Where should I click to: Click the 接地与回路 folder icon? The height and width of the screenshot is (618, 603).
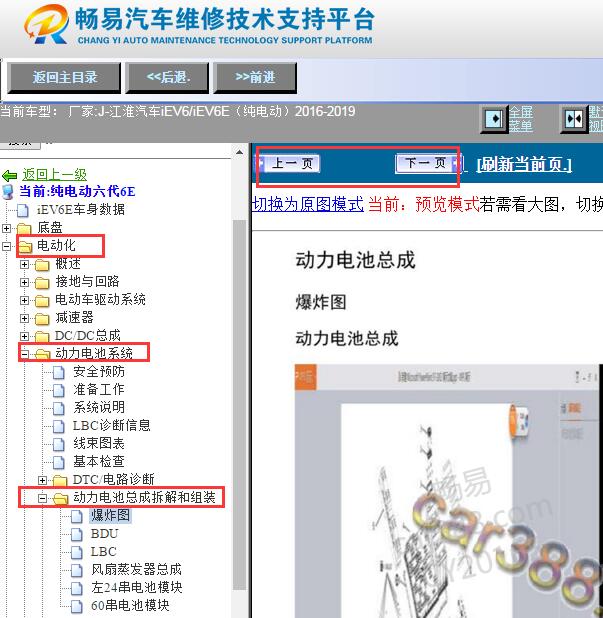point(42,283)
